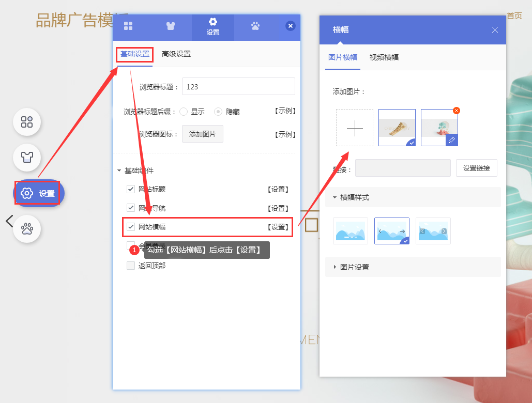Uncheck the 网站标题 checkbox

tap(131, 189)
